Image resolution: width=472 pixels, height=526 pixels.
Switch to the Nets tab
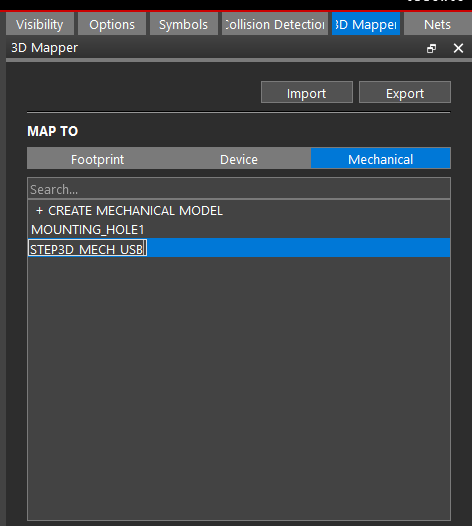(x=437, y=24)
